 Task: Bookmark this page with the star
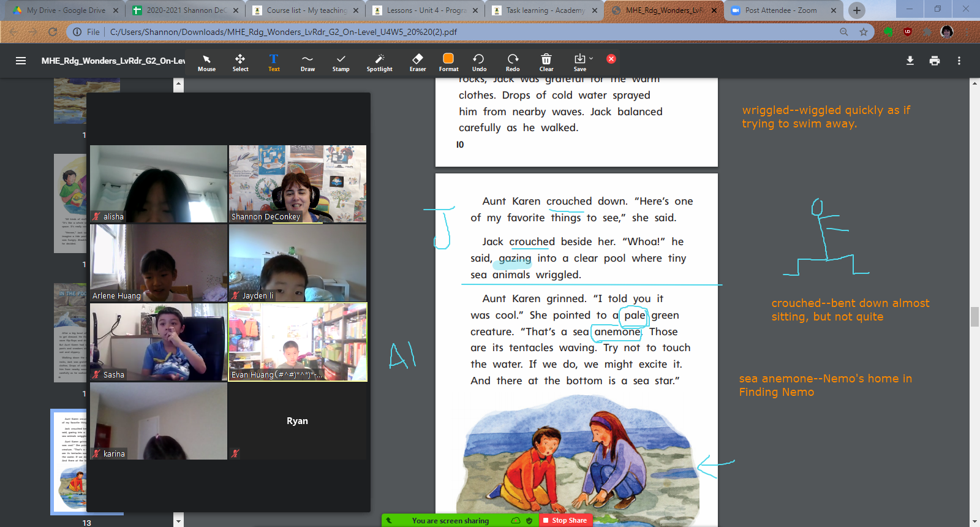click(x=864, y=32)
